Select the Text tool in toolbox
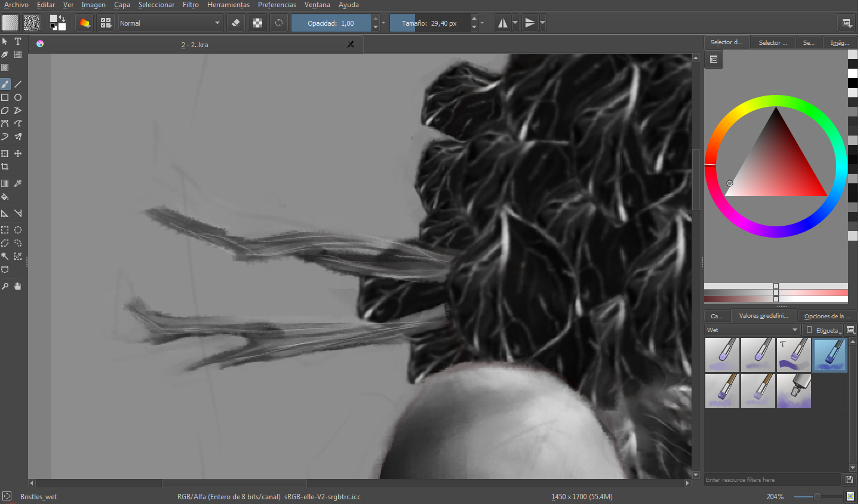860x504 pixels. tap(18, 41)
